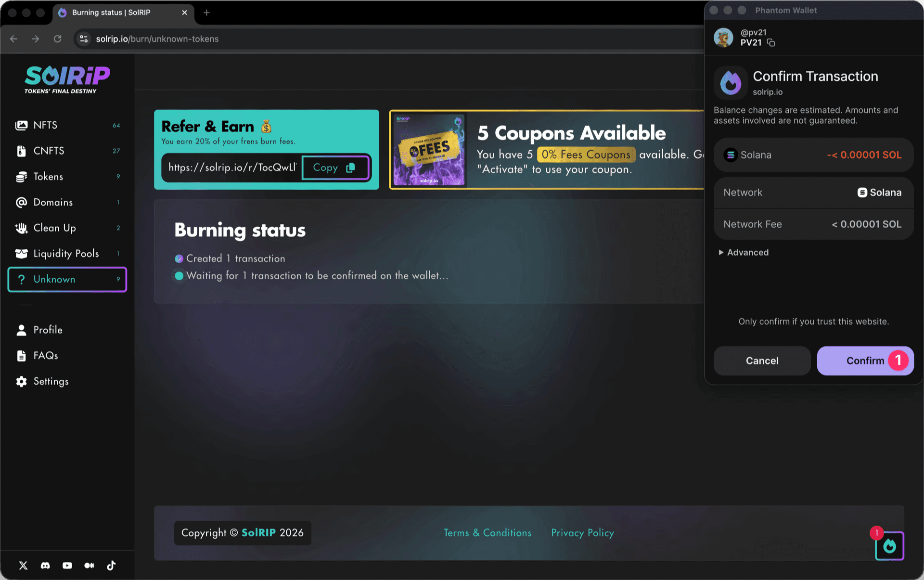Open the Privacy Policy link
This screenshot has width=924, height=580.
[582, 533]
